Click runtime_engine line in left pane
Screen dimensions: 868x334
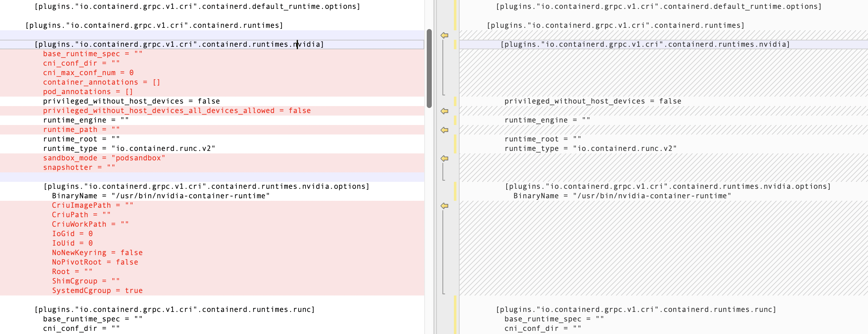tap(86, 120)
